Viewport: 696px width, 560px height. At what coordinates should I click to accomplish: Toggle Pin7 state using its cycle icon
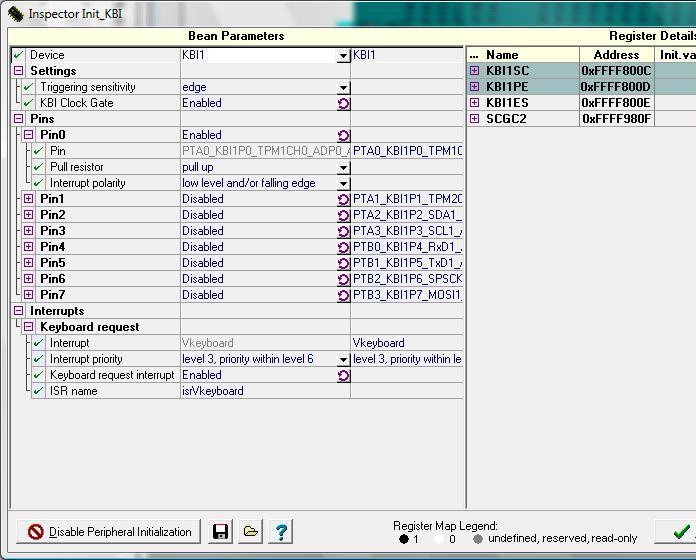point(343,295)
